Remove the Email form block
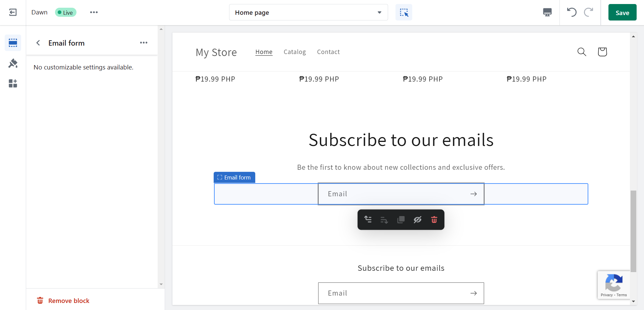This screenshot has height=310, width=644. 63,301
